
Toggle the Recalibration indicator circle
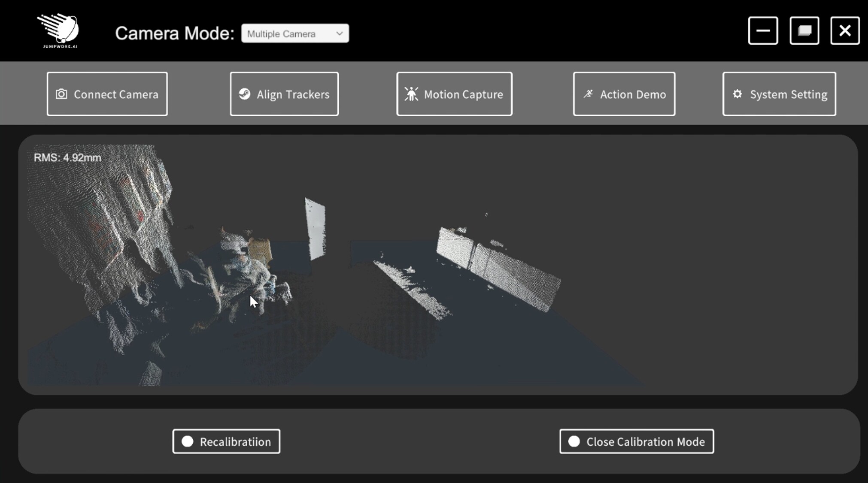(188, 441)
